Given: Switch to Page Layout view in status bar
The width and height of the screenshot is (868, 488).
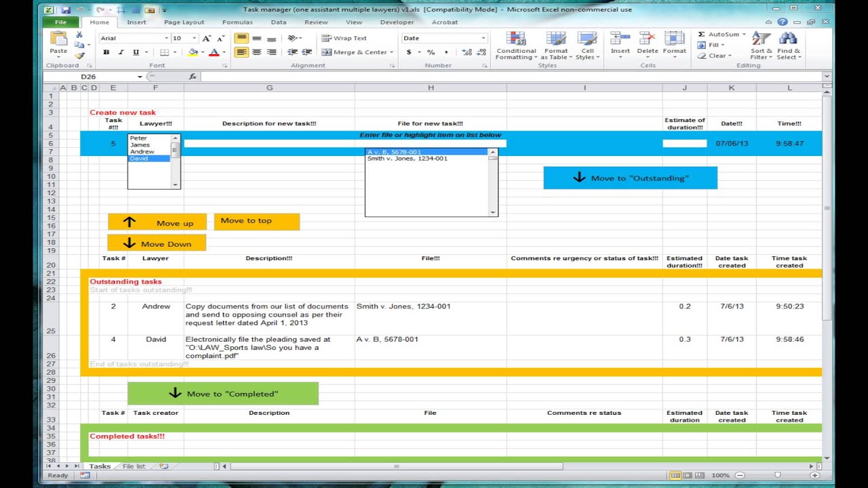Looking at the screenshot, I should [x=688, y=476].
